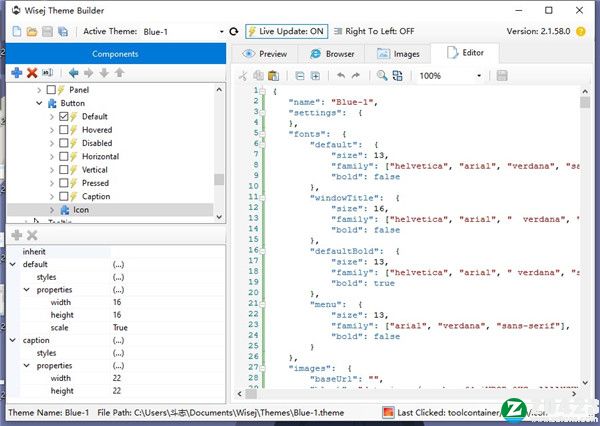Viewport: 600px width, 426px height.
Task: Click the grey right arrow icon
Action: click(89, 72)
